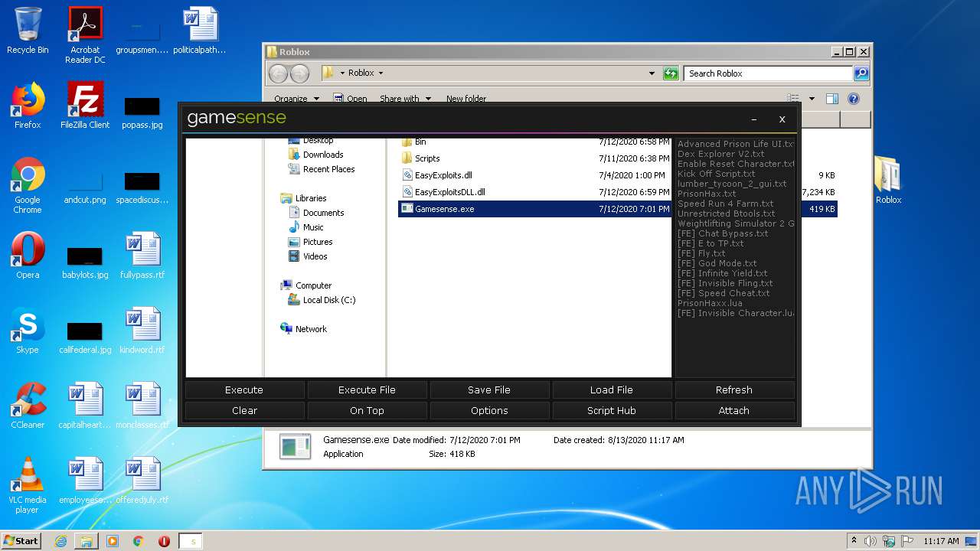Toggle On Top button
This screenshot has height=551, width=980.
pyautogui.click(x=367, y=410)
